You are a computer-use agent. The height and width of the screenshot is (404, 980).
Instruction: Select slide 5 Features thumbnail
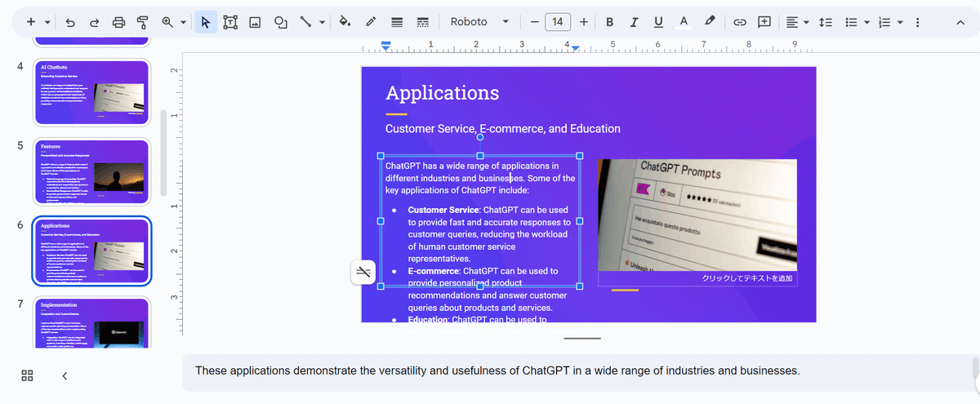coord(92,171)
